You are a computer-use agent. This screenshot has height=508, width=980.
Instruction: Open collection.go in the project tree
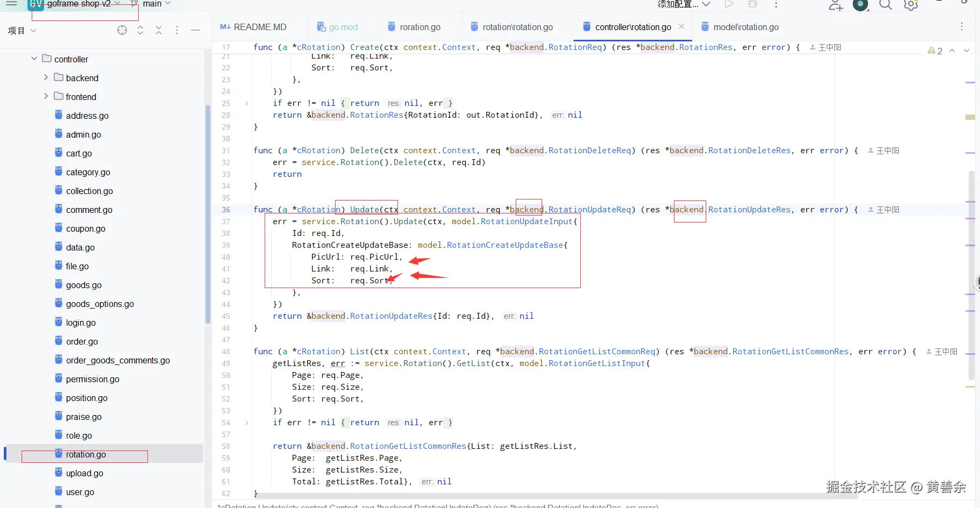(89, 191)
